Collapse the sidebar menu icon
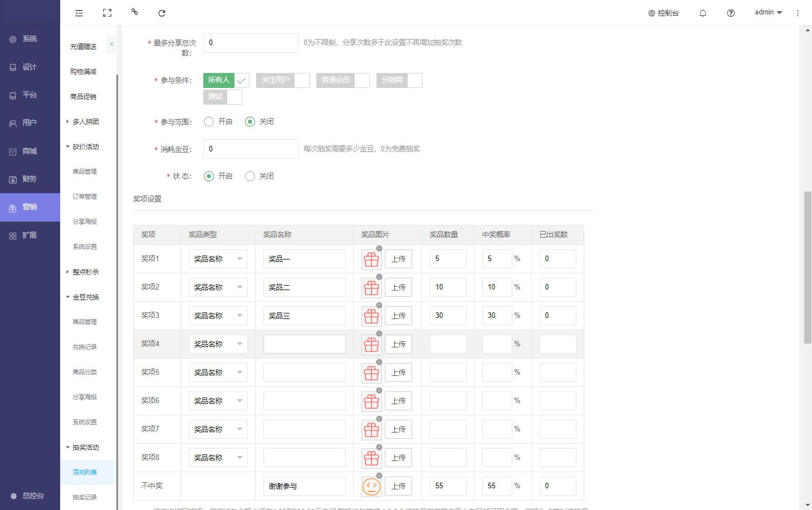812x510 pixels. pos(79,13)
